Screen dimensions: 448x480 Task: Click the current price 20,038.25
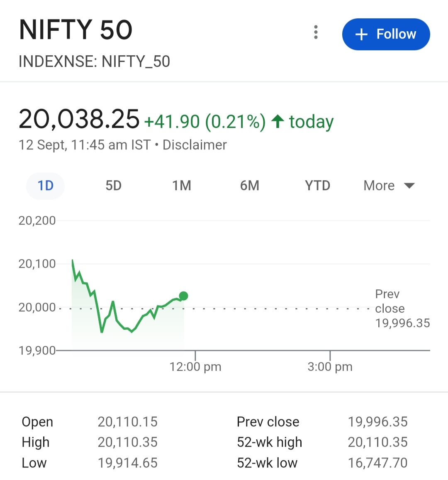pos(79,119)
